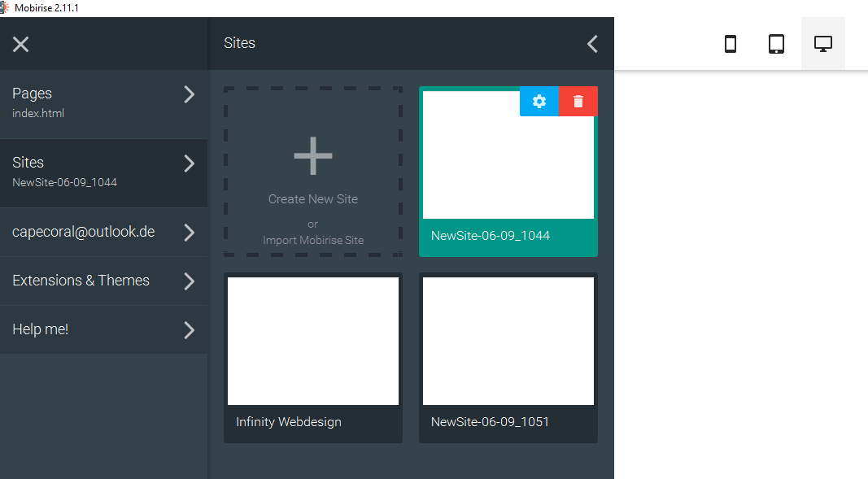The width and height of the screenshot is (868, 479).
Task: Expand the Sites chevron arrow
Action: point(189,163)
